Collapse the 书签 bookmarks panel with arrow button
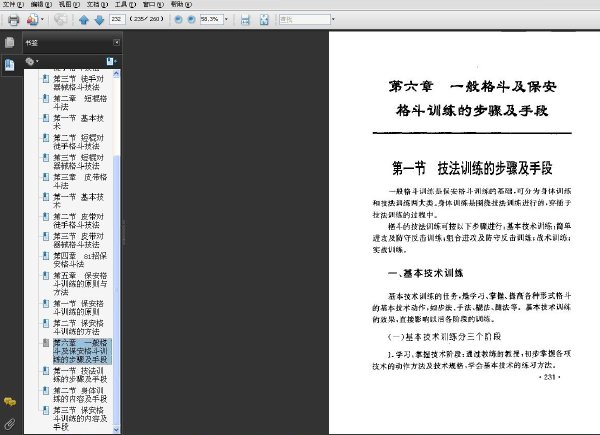Screen dimensions: 600x435 pos(116,42)
